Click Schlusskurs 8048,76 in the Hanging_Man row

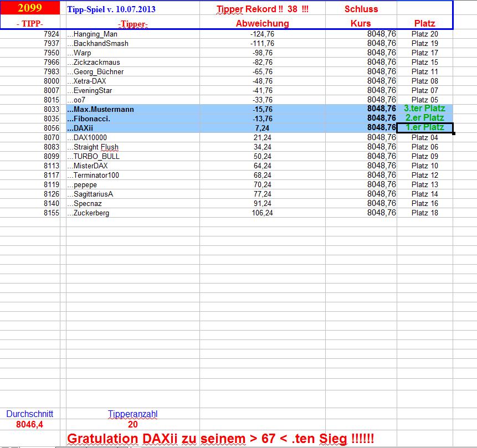(x=382, y=34)
